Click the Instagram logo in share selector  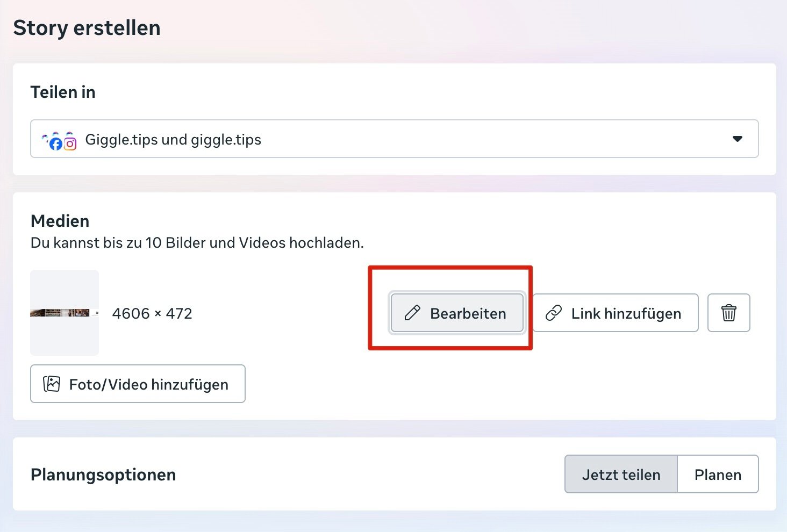coord(70,143)
